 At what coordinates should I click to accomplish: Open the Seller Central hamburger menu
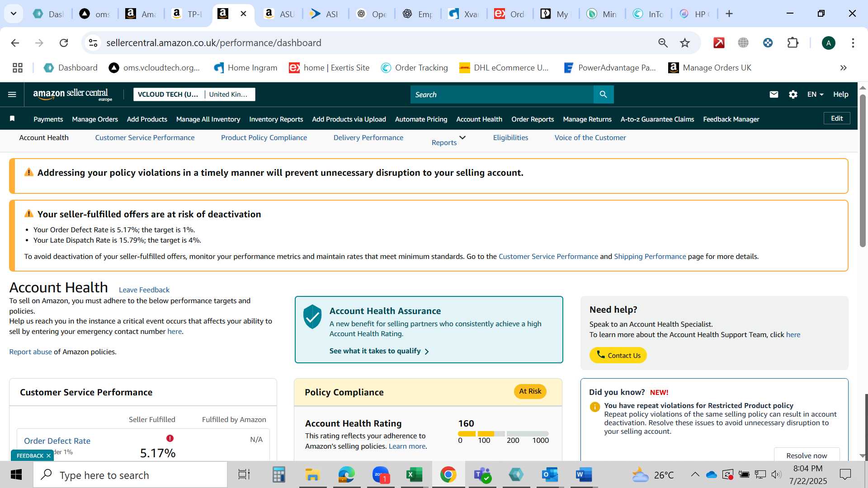coord(12,94)
